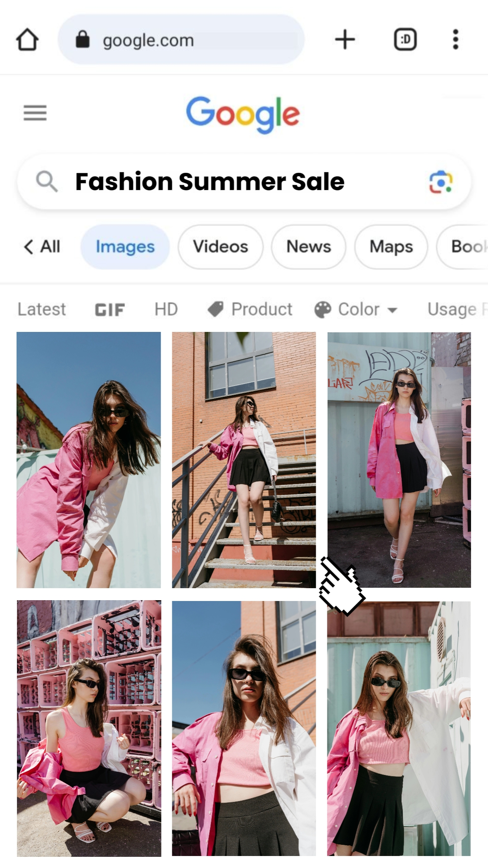Switch to the Videos tab

tap(220, 247)
